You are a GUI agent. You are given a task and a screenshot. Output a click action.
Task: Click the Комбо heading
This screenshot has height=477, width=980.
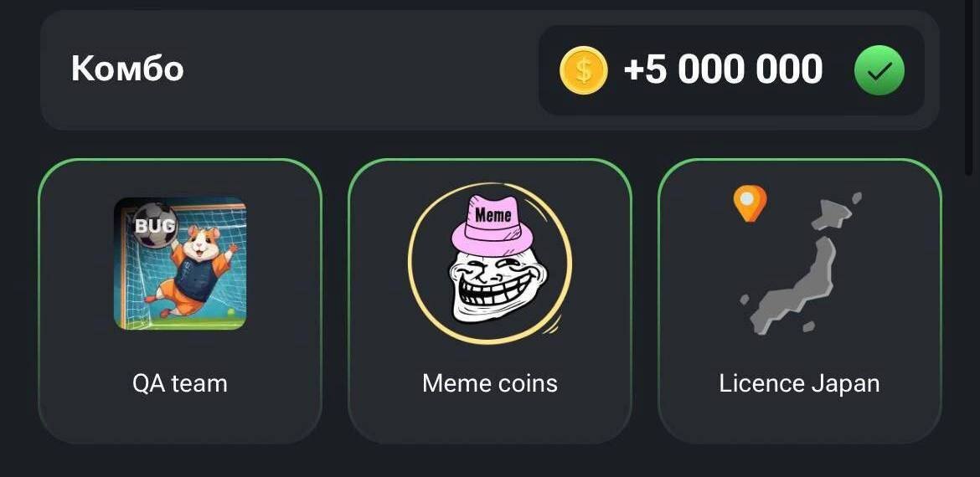click(127, 68)
